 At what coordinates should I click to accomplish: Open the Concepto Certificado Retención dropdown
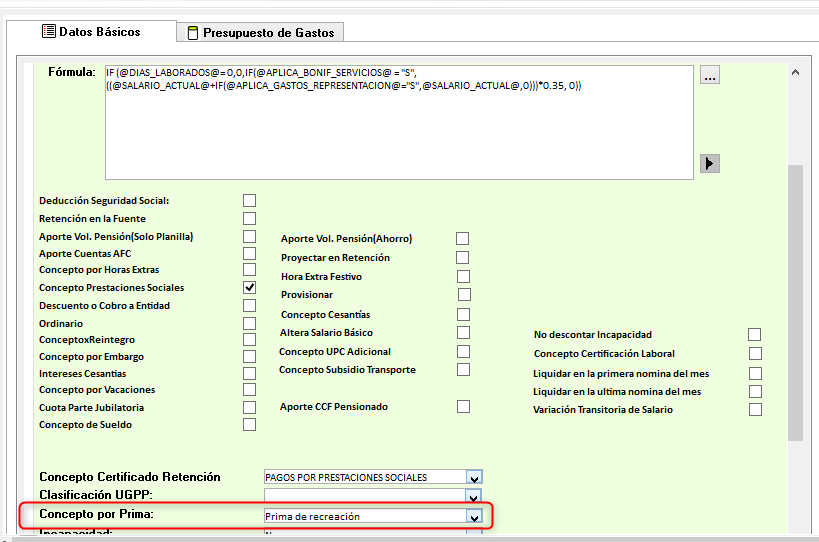474,477
